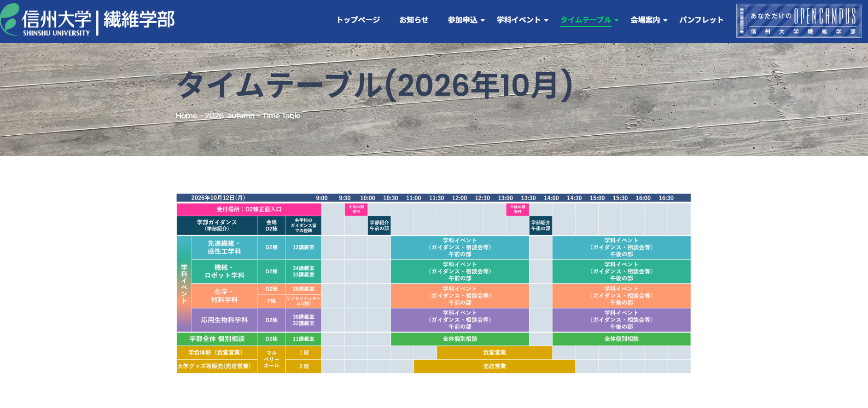The image size is (868, 408).
Task: Click the 受付場所：D2棟正面入口 pink cell
Action: coord(249,209)
